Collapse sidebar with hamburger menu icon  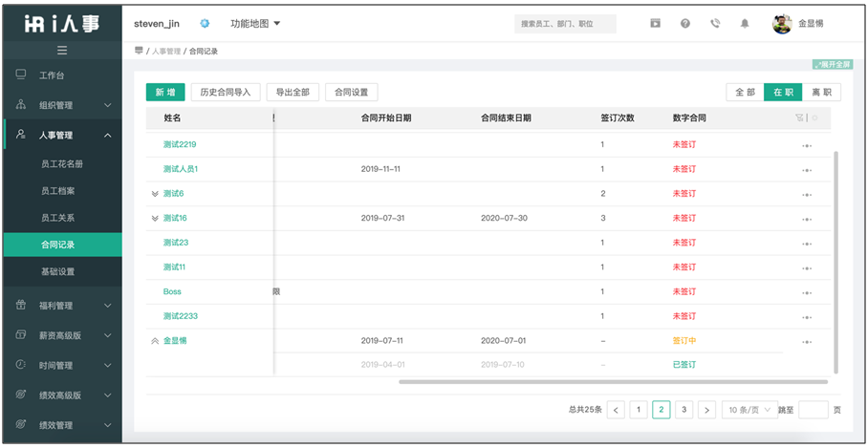point(62,51)
